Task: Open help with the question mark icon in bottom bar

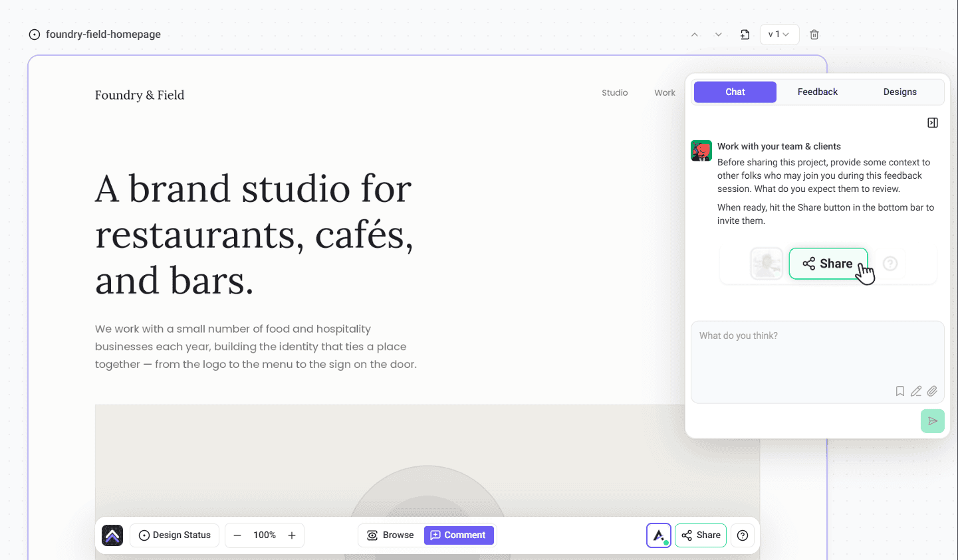Action: pos(743,535)
